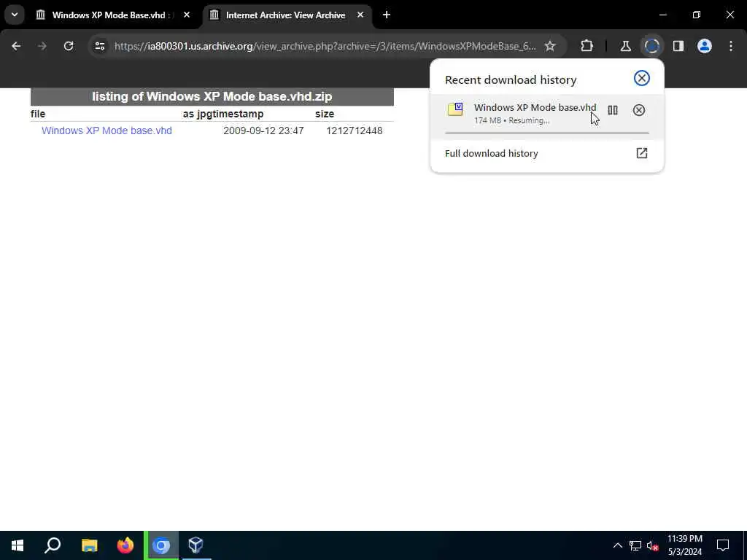The width and height of the screenshot is (747, 560).
Task: Click the downloading file icon in popup
Action: [x=455, y=109]
